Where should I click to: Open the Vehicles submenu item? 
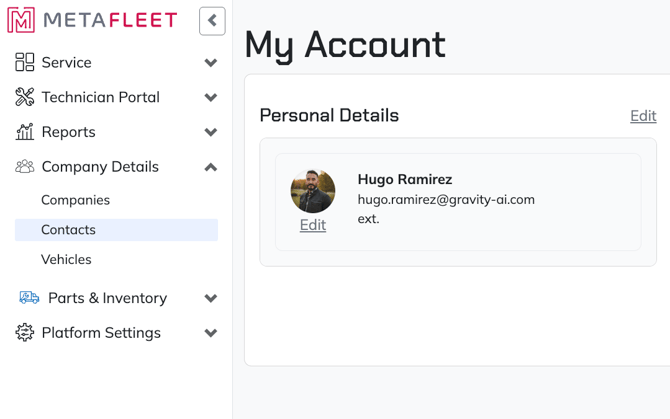click(66, 259)
